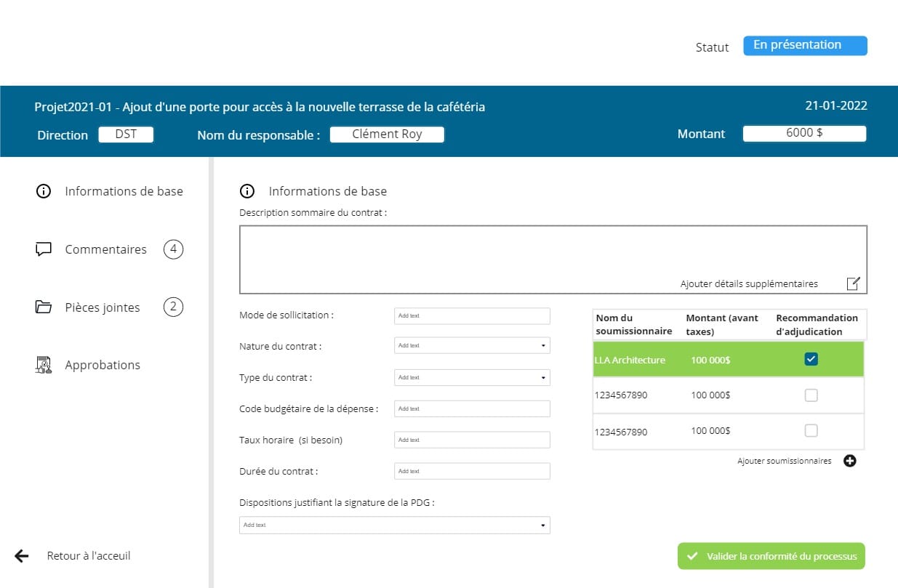Image resolution: width=898 pixels, height=588 pixels.
Task: Click Ajouter soumissionnaires link
Action: click(784, 461)
